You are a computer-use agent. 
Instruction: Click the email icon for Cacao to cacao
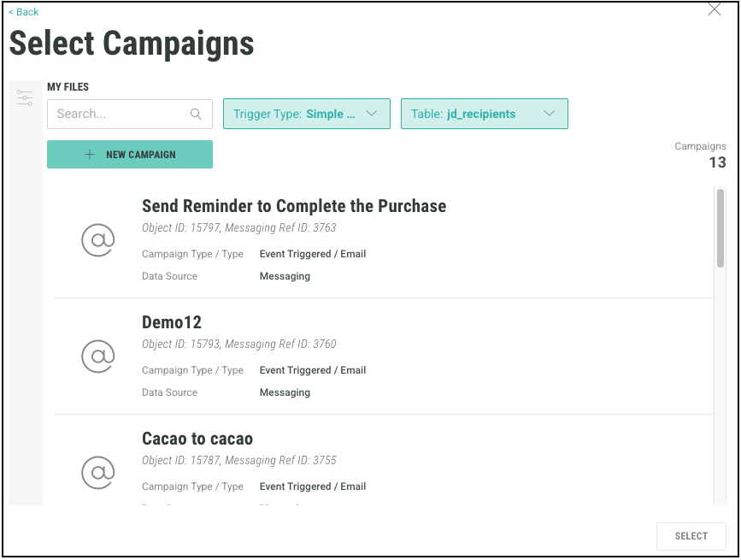pyautogui.click(x=97, y=472)
